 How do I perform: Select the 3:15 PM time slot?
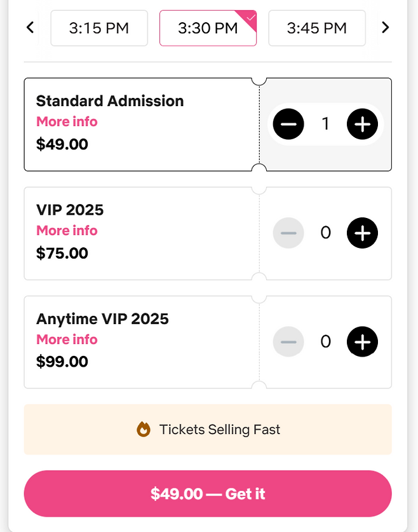(x=99, y=28)
